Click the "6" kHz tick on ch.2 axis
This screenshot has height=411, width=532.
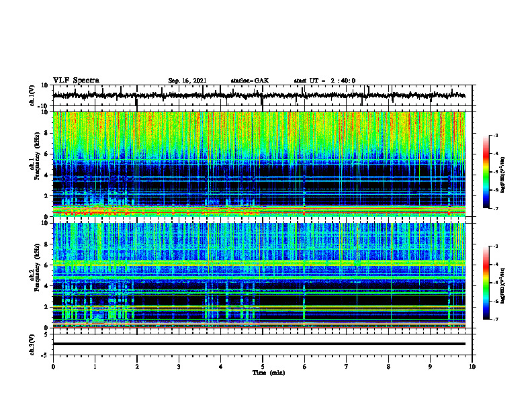pos(46,265)
